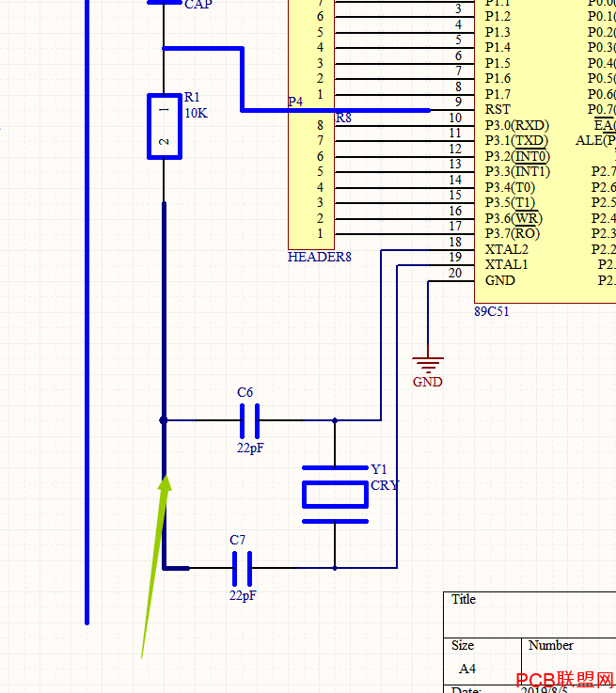The height and width of the screenshot is (693, 616).
Task: Click the P1.7 pin name
Action: click(x=498, y=94)
